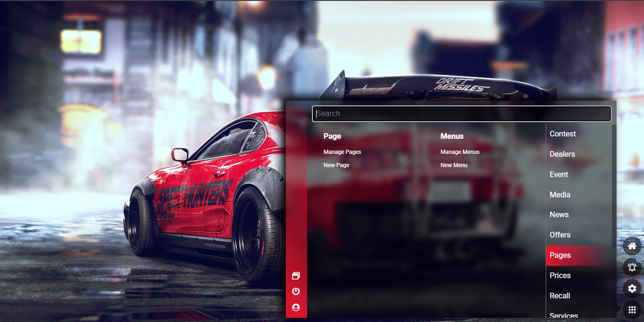644x322 pixels.
Task: Click the stacked windows icon in red sidebar
Action: click(x=296, y=276)
